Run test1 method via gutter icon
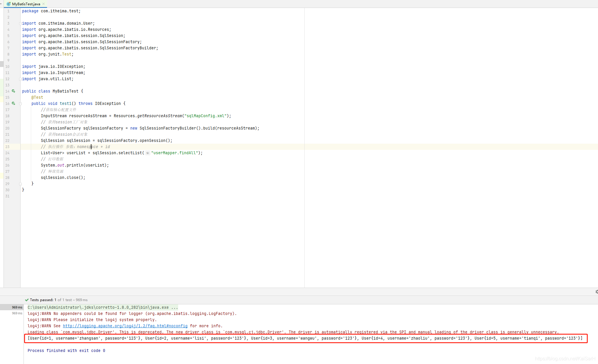The image size is (598, 364). coord(14,103)
